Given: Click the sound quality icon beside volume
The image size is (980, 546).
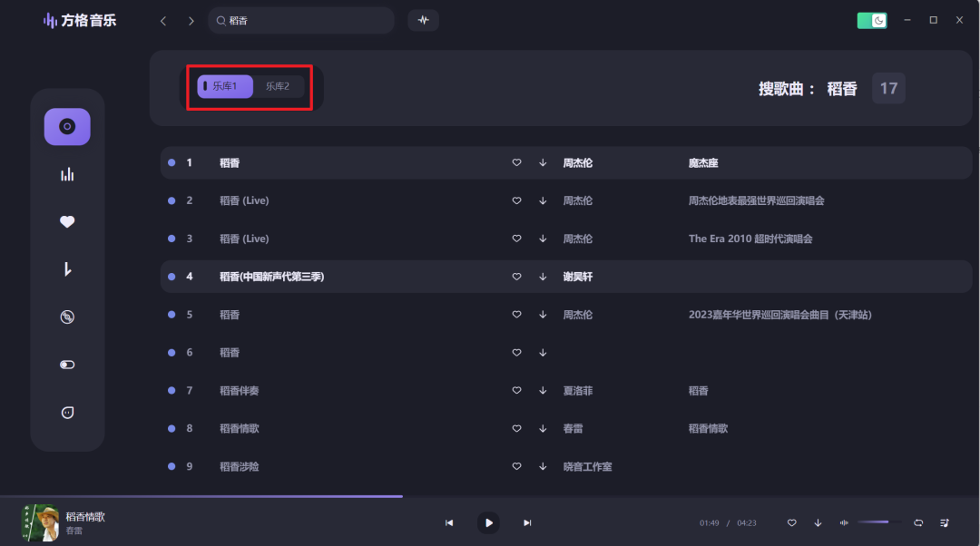Looking at the screenshot, I should [844, 523].
